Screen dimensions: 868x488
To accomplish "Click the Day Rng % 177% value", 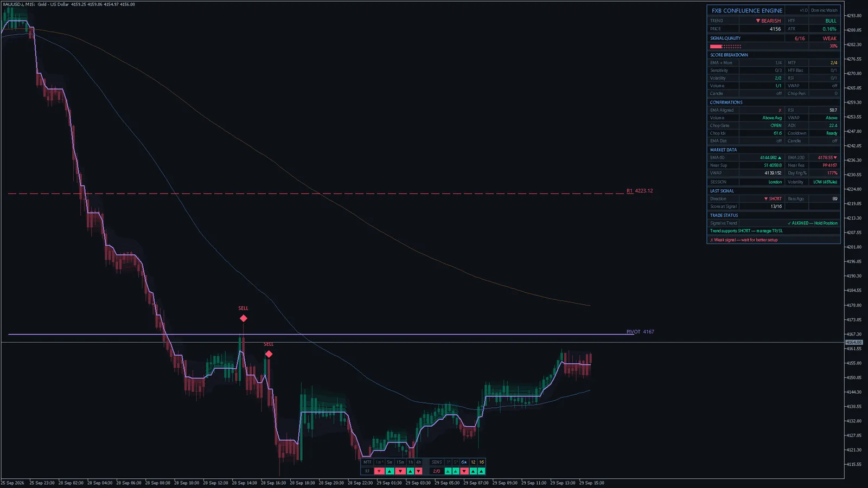I will (832, 173).
